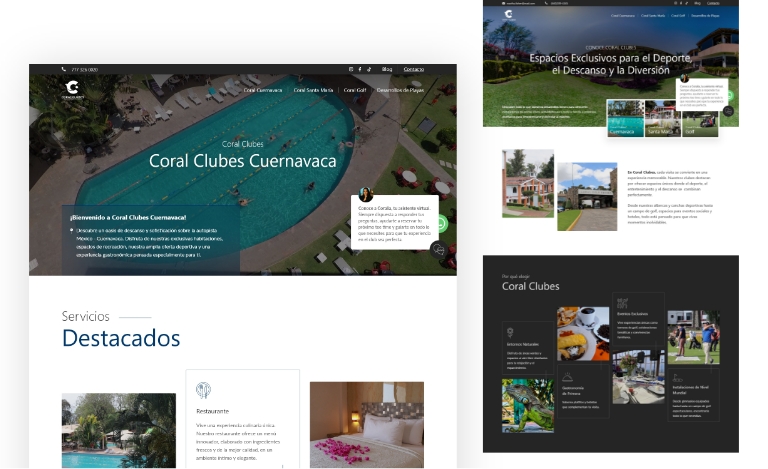Click the pool garden photo under Destacados
Image resolution: width=768 pixels, height=469 pixels.
119,430
